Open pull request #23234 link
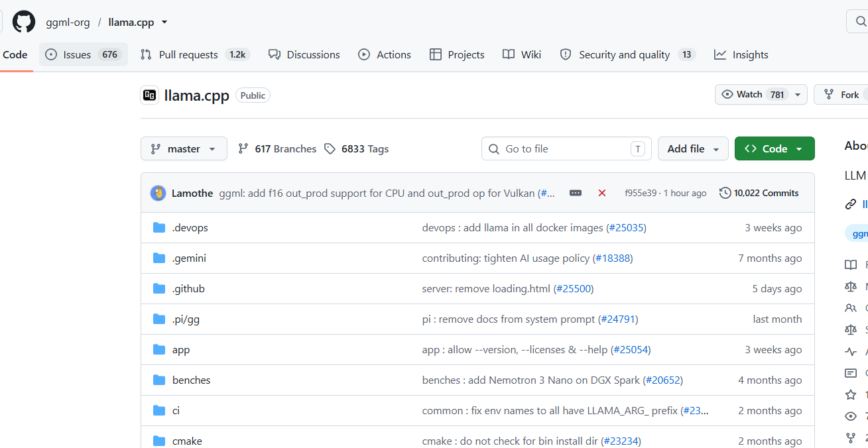The height and width of the screenshot is (448, 868). coord(621,441)
